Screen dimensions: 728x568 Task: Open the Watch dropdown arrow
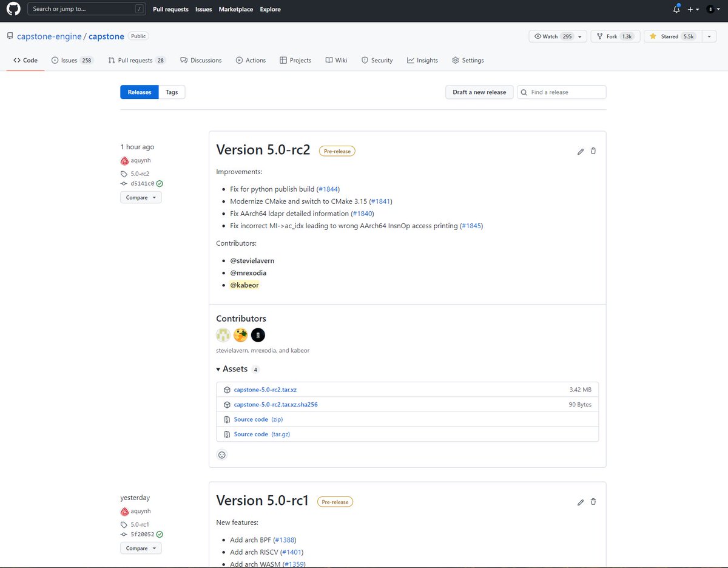[580, 36]
